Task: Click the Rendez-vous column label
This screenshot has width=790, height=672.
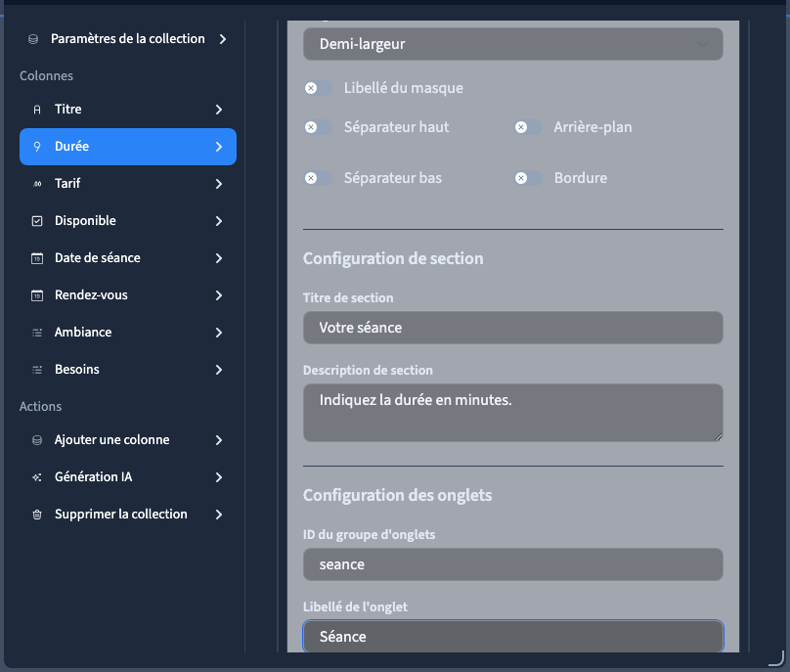Action: tap(91, 294)
